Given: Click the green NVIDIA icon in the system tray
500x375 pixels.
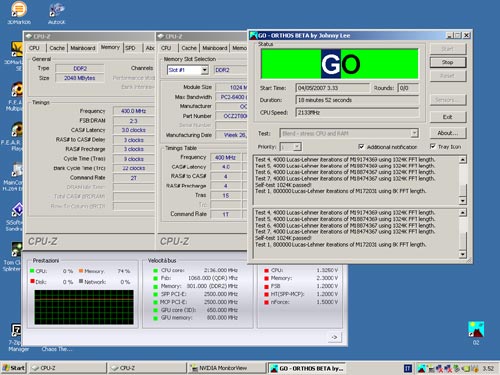Looking at the screenshot, I should tap(465, 369).
